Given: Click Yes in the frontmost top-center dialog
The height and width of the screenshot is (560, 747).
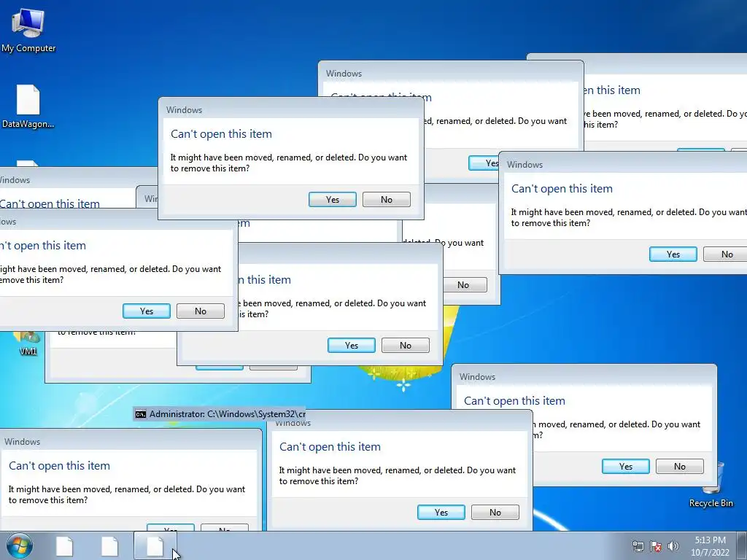Looking at the screenshot, I should (x=333, y=200).
